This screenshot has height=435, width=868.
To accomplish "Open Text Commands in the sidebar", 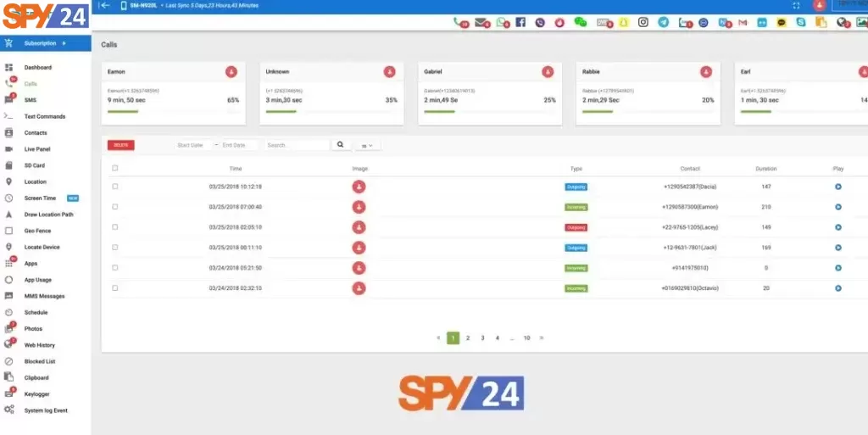I will pyautogui.click(x=44, y=116).
